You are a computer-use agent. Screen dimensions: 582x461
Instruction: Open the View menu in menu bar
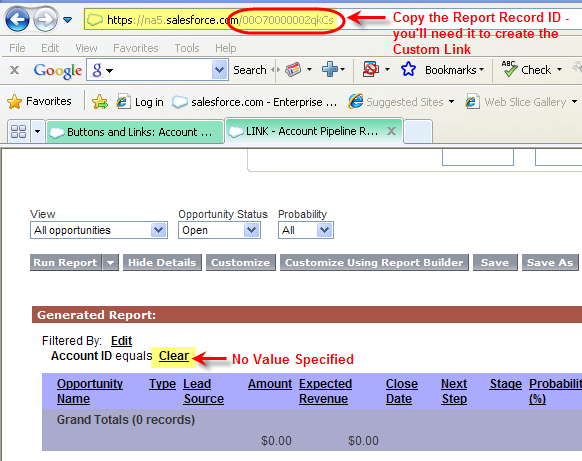coord(86,48)
